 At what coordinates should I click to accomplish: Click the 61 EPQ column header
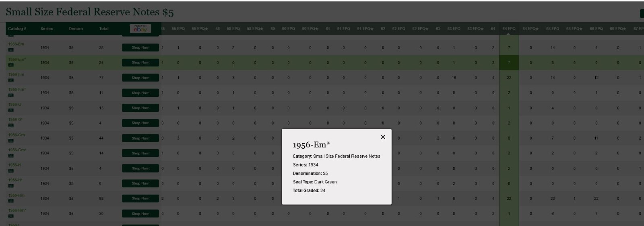click(344, 29)
